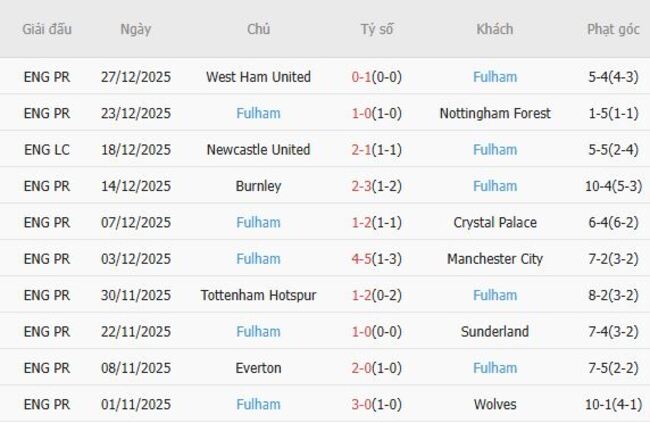Select Newcastle United in the home column

pyautogui.click(x=258, y=150)
